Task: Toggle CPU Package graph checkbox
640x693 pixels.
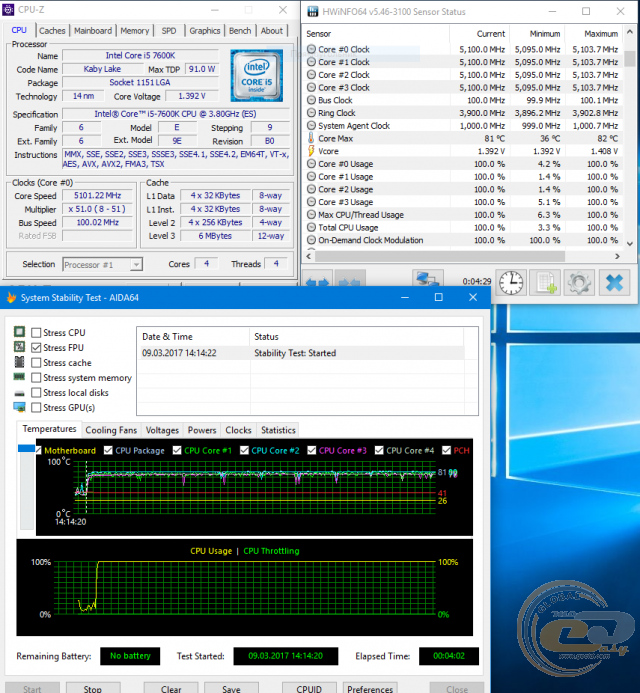Action: tap(108, 450)
